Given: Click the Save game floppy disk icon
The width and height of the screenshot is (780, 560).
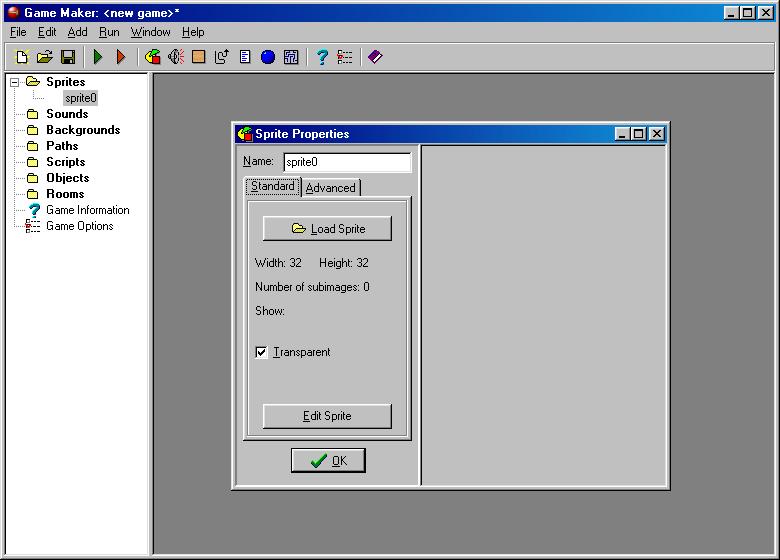Looking at the screenshot, I should tap(68, 57).
